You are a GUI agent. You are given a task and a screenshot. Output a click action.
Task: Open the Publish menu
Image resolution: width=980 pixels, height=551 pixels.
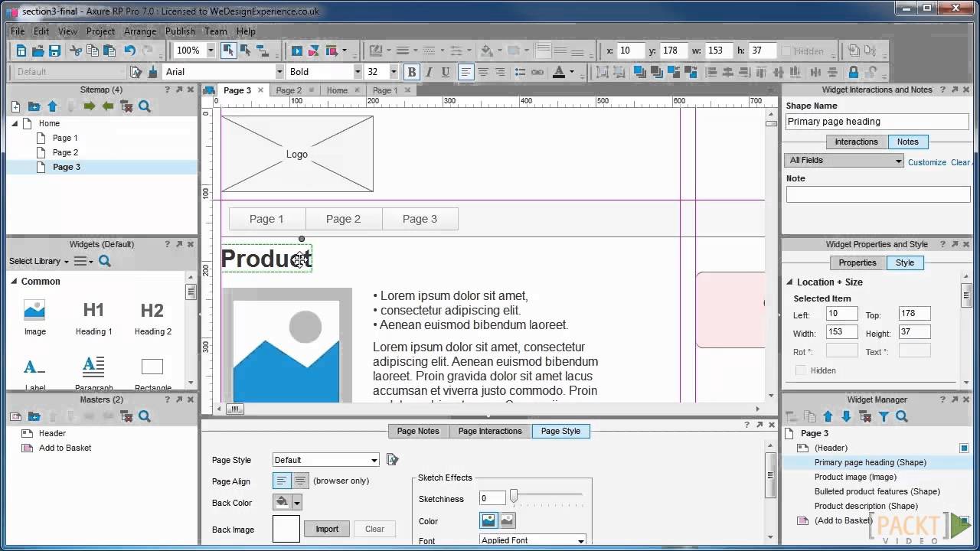(x=180, y=31)
